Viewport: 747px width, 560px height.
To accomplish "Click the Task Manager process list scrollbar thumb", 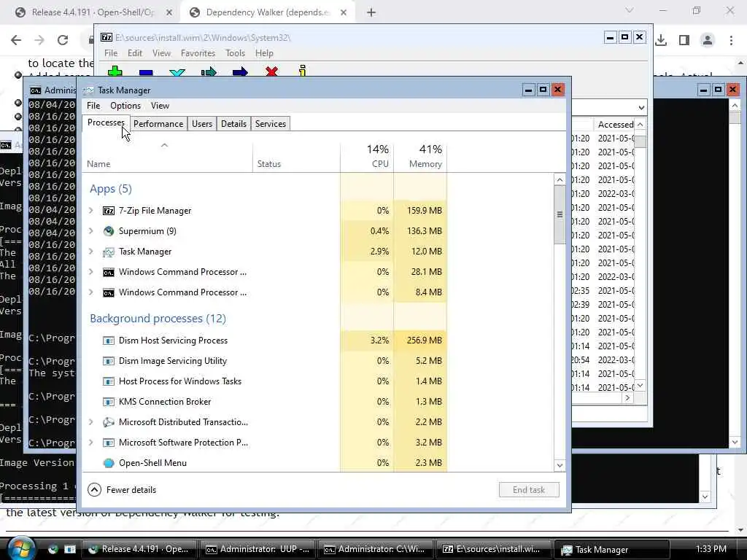I will [x=560, y=214].
